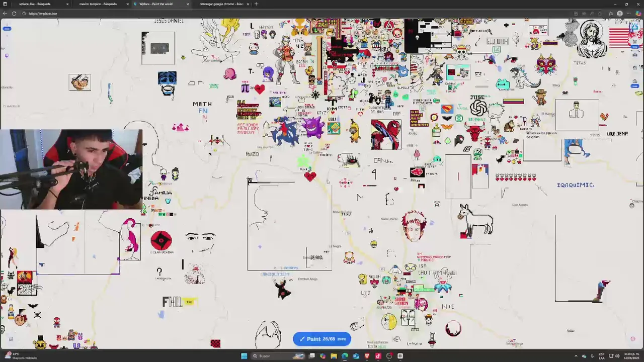Close the 'descargar google chrome' tab
The image size is (644, 362).
click(x=248, y=4)
